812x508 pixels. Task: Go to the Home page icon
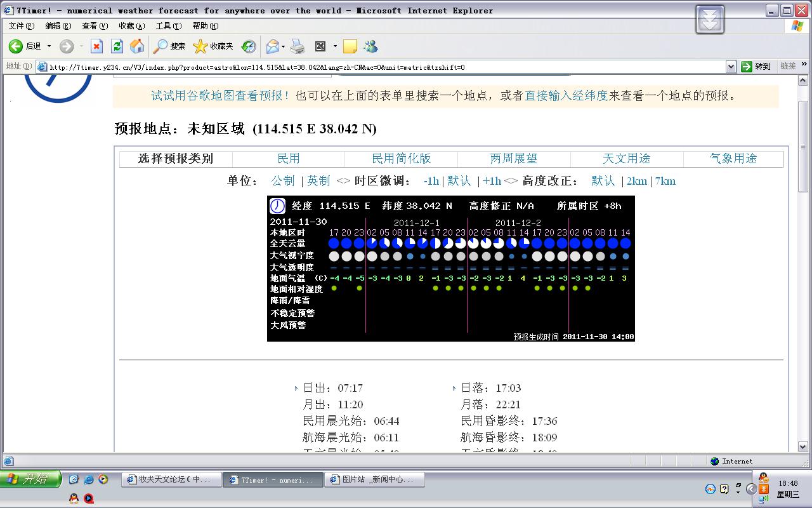click(137, 46)
